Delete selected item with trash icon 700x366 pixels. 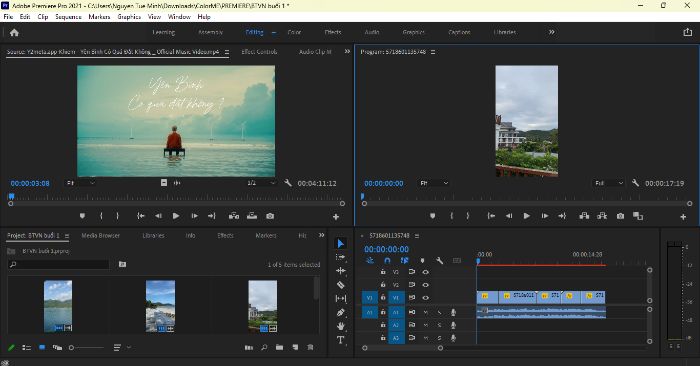[311, 347]
